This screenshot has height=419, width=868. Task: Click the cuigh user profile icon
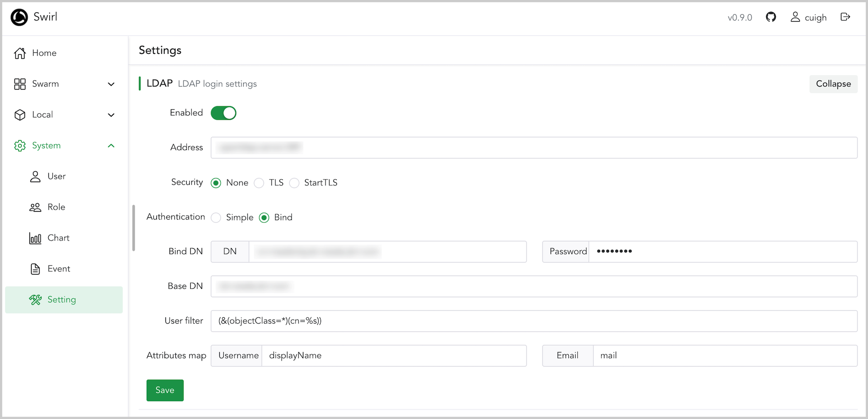pyautogui.click(x=795, y=17)
